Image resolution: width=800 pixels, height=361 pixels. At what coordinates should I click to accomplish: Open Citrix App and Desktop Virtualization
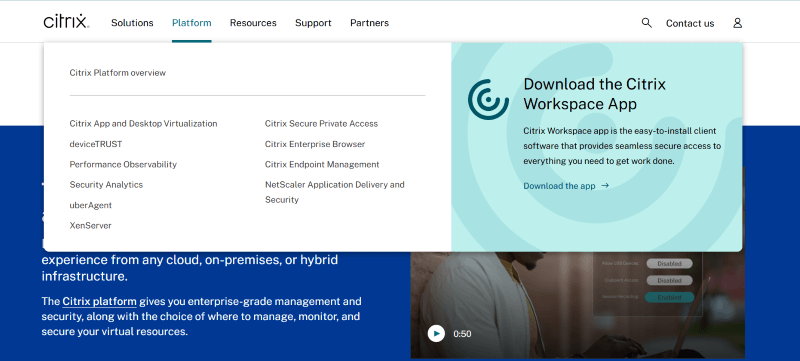(143, 123)
